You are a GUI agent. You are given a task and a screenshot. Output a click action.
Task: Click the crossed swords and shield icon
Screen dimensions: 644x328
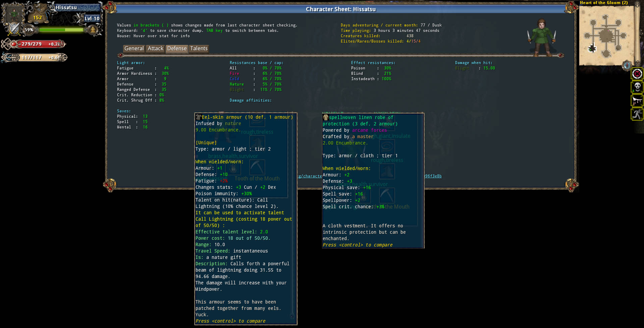14,29
